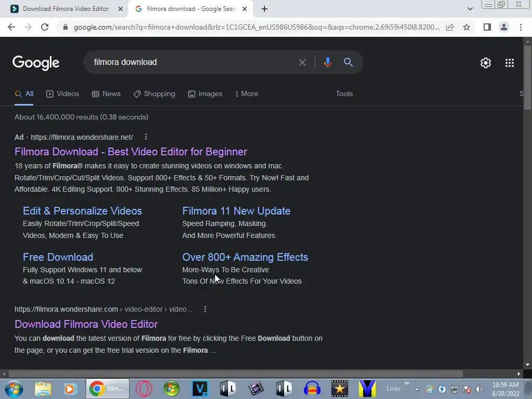Viewport: 532px width, 399px height.
Task: Click the forward navigation arrow
Action: [x=28, y=27]
